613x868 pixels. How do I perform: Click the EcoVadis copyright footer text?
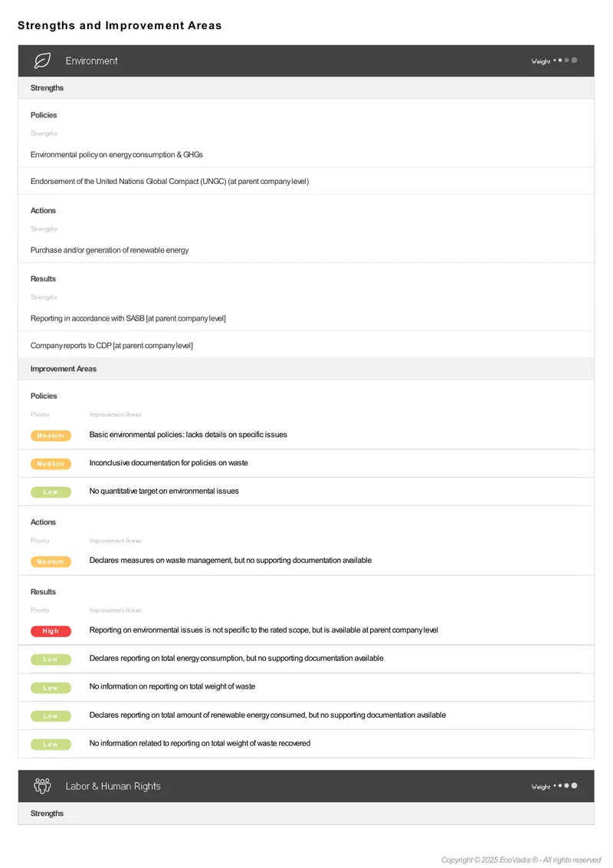click(520, 860)
